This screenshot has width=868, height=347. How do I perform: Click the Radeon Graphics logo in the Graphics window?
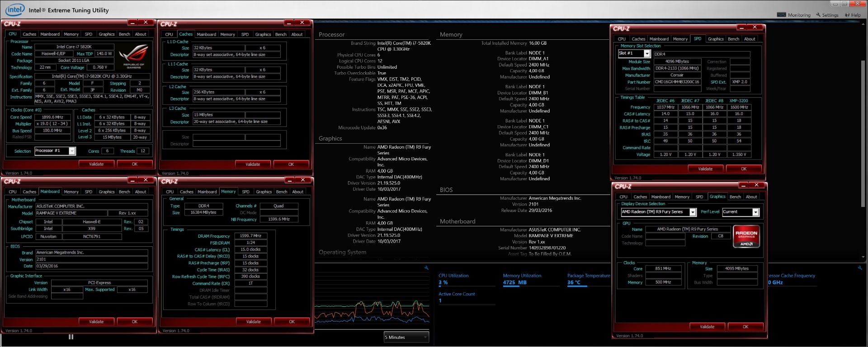pos(746,236)
